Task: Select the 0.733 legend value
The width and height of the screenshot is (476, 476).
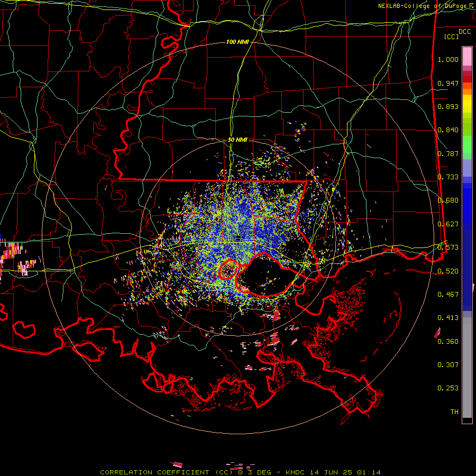Action: [x=448, y=177]
